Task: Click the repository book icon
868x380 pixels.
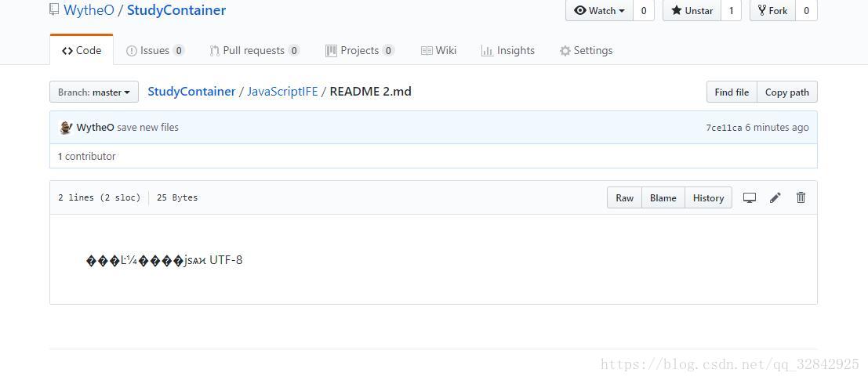Action: pyautogui.click(x=53, y=9)
